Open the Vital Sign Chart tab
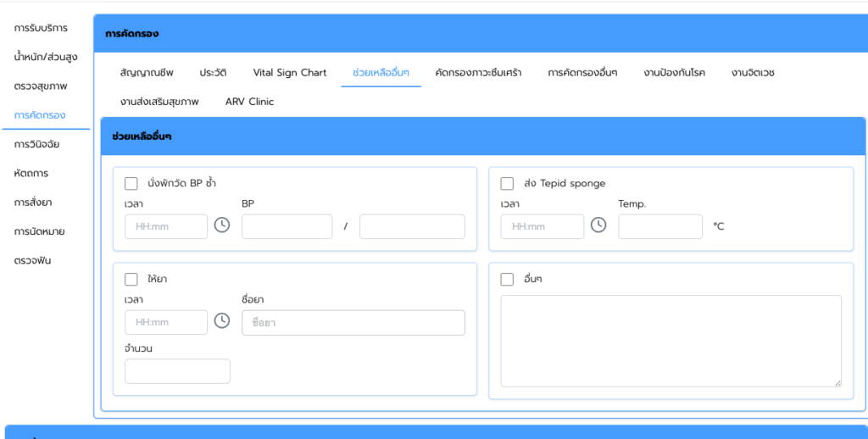The width and height of the screenshot is (868, 439). (x=289, y=73)
